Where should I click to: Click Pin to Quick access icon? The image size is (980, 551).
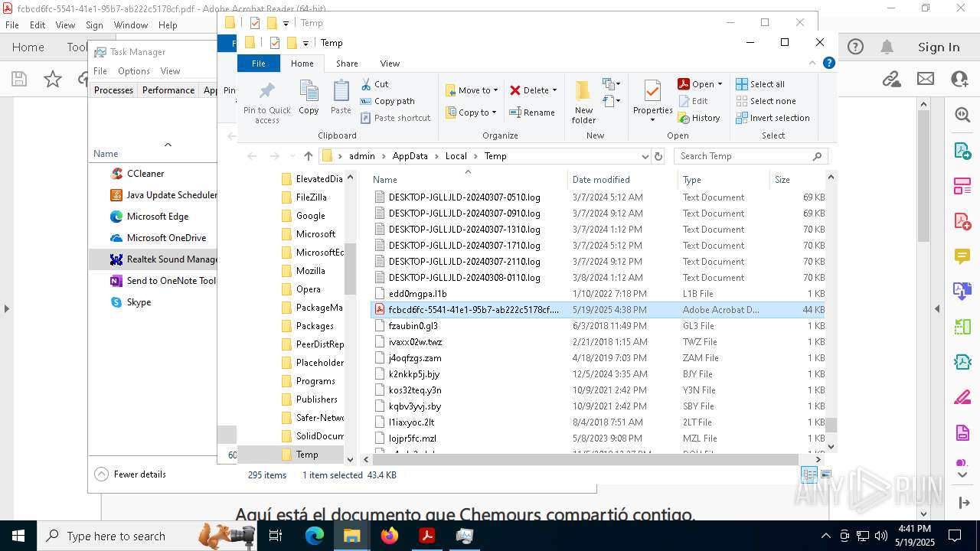[x=266, y=92]
